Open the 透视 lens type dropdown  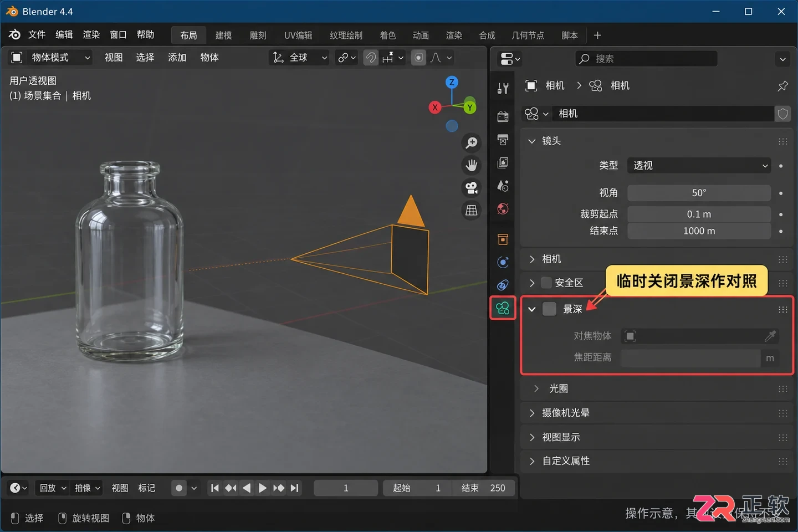699,166
